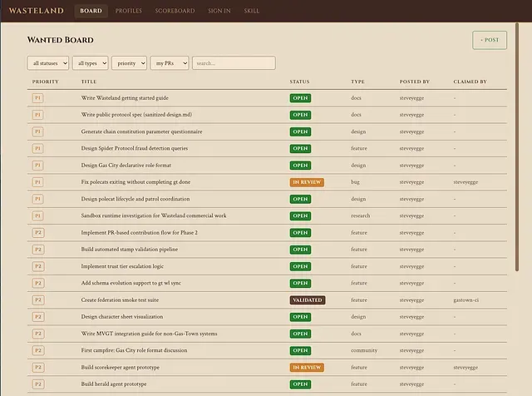Click the P2 badge beside 'Create federation smoke test suite'
This screenshot has width=532, height=396.
tap(37, 299)
